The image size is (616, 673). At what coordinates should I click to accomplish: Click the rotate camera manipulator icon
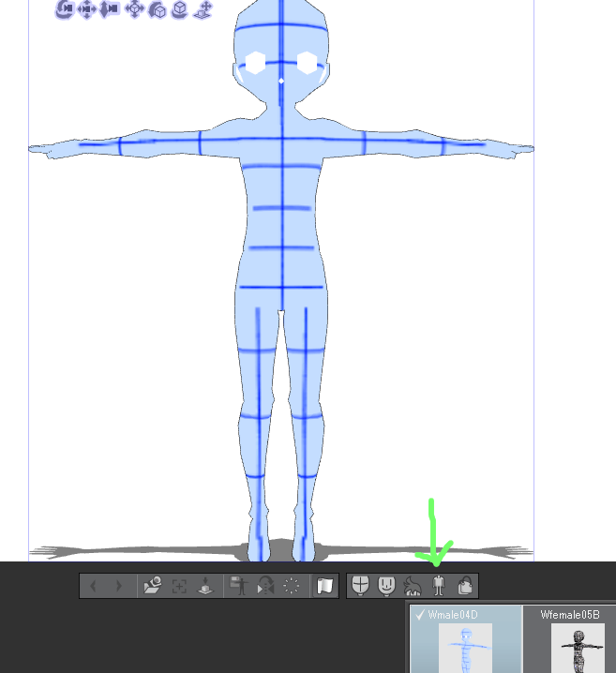click(x=65, y=9)
